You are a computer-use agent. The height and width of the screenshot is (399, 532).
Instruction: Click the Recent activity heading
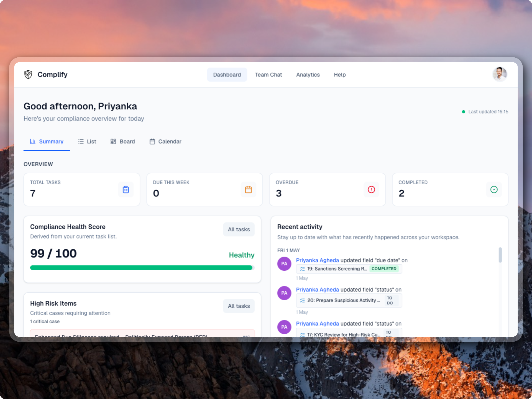point(300,227)
